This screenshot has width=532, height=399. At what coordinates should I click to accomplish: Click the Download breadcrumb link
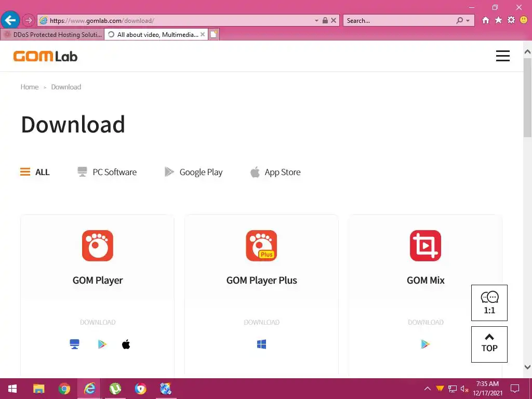(66, 87)
